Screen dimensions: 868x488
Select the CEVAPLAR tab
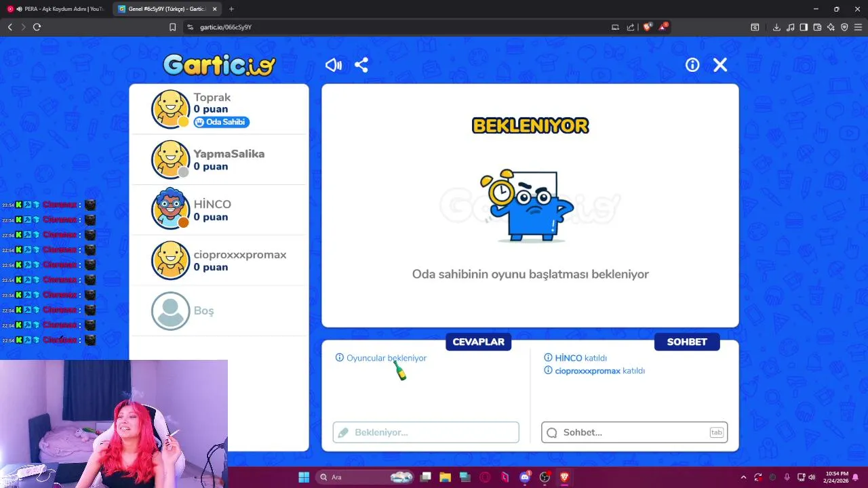coord(478,342)
